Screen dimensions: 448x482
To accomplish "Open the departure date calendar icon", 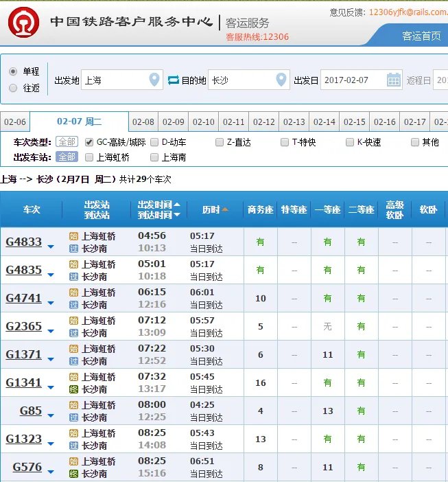I will click(x=394, y=80).
